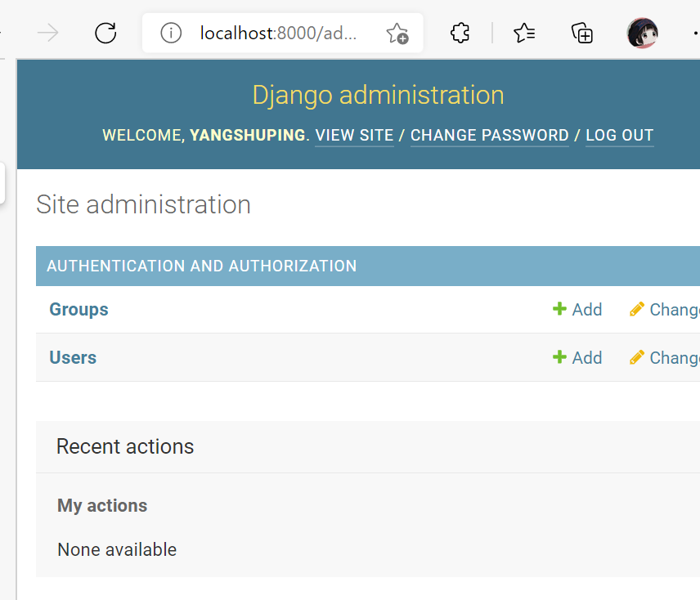700x600 pixels.
Task: Click the LOG OUT link
Action: (x=620, y=135)
